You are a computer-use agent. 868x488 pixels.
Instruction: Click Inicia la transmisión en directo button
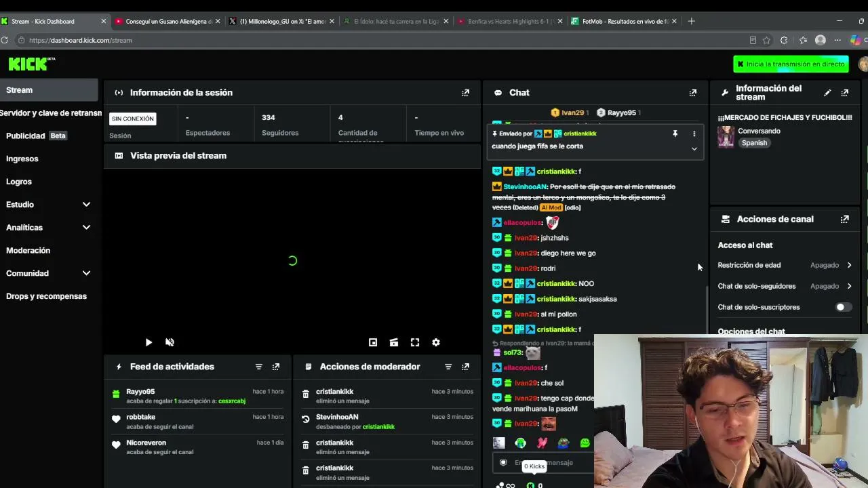[x=791, y=64]
